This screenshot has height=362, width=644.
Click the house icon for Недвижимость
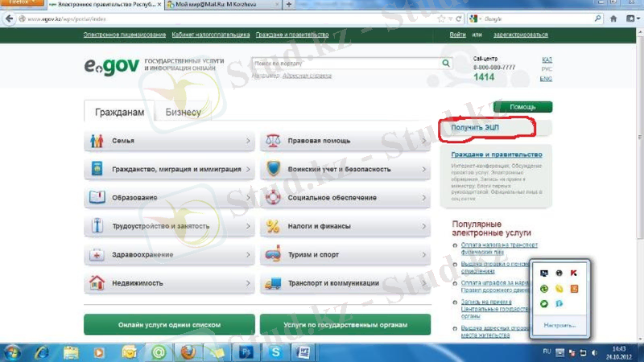[97, 283]
